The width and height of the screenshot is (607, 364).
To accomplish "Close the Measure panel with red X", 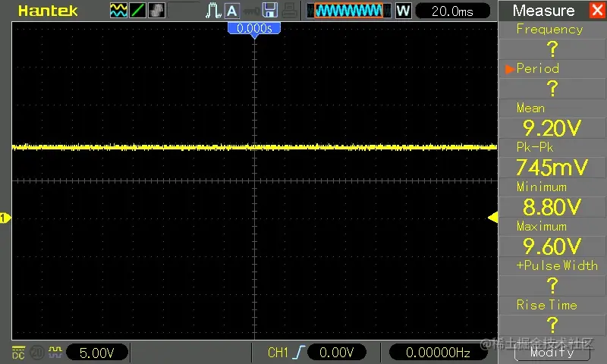I will pos(598,10).
